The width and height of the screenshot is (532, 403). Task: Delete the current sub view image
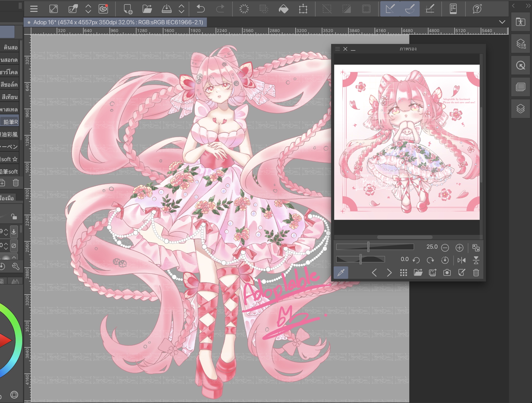476,272
